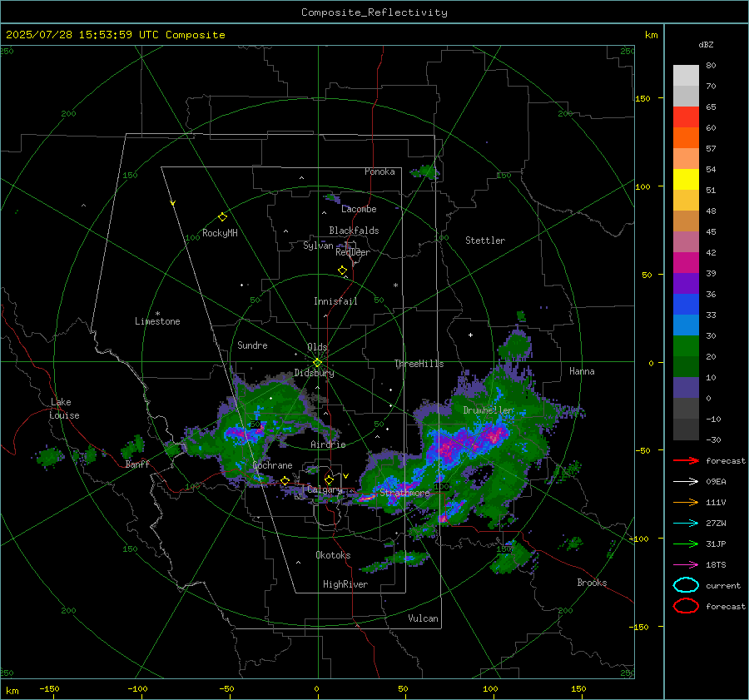Click the Lake Louise label
This screenshot has height=700, width=749.
coord(64,409)
